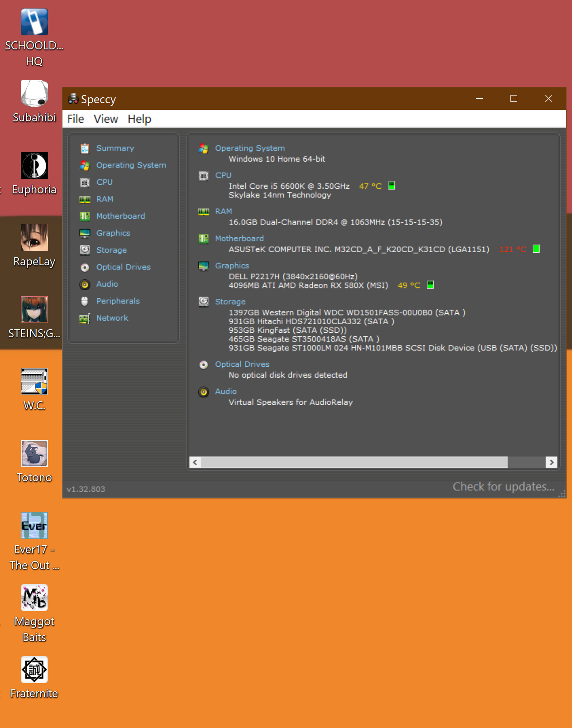
Task: Open the View menu
Action: pyautogui.click(x=106, y=119)
